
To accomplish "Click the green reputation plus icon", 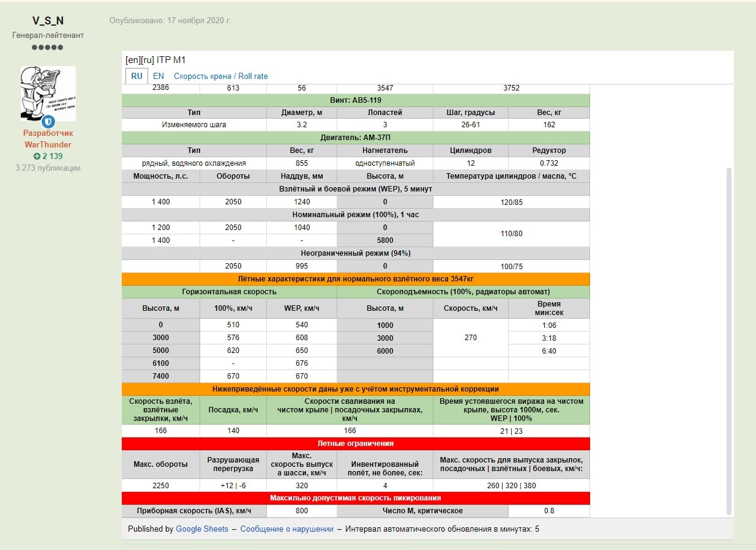I will [x=37, y=157].
